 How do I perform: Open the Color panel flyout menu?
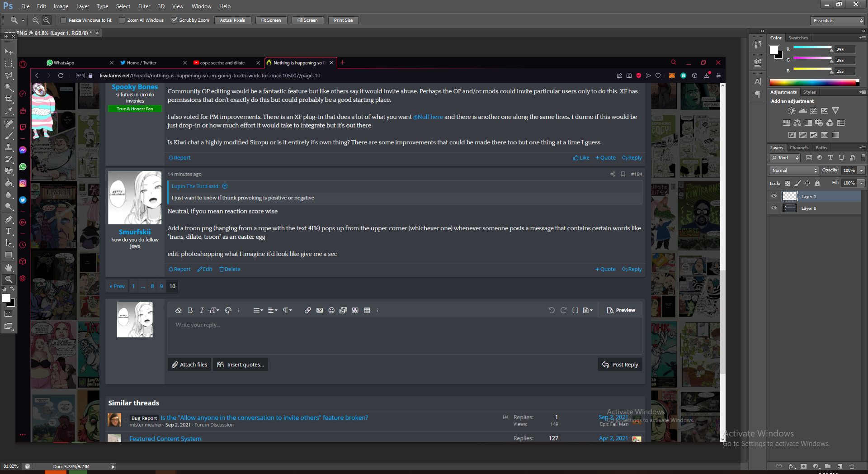point(863,38)
